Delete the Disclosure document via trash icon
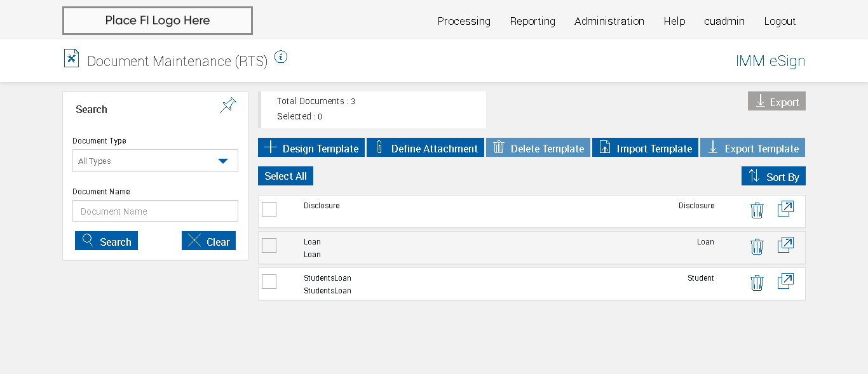868x374 pixels. [x=756, y=210]
